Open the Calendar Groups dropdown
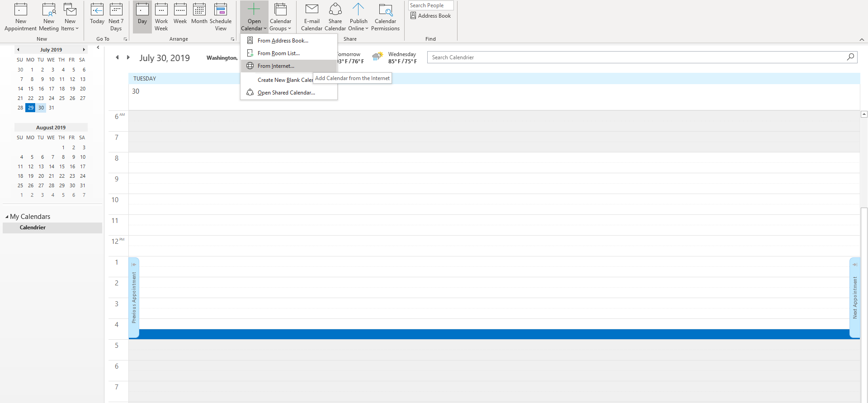Screen dimensions: 868x403 point(280,28)
